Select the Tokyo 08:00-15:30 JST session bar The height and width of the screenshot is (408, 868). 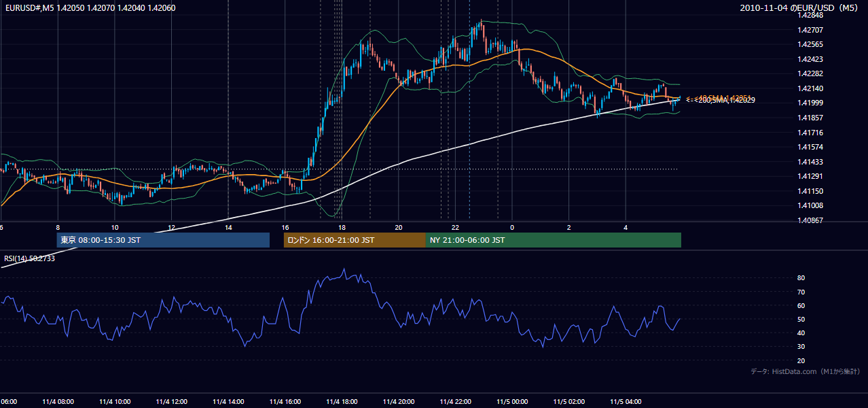pyautogui.click(x=163, y=240)
